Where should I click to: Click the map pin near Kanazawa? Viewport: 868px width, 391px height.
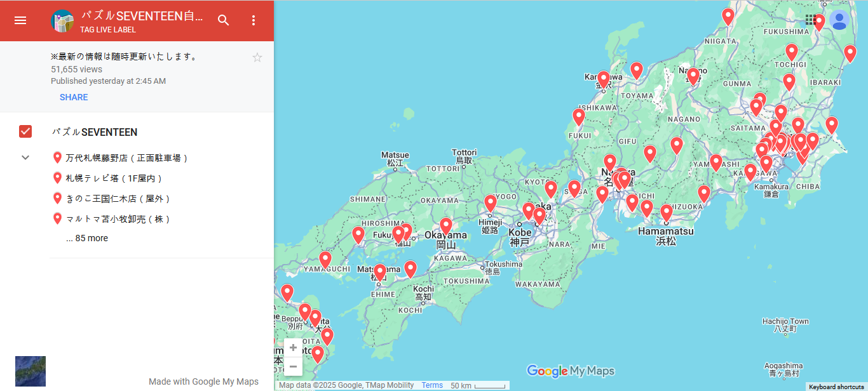[604, 81]
